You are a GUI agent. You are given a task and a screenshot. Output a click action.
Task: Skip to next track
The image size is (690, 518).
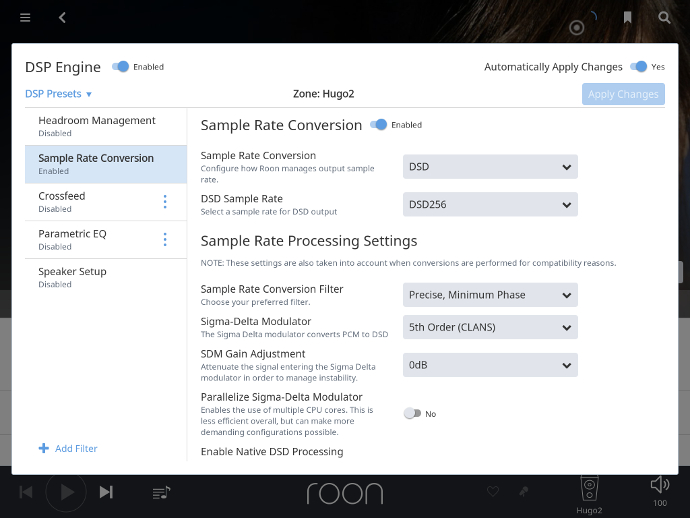click(x=106, y=492)
